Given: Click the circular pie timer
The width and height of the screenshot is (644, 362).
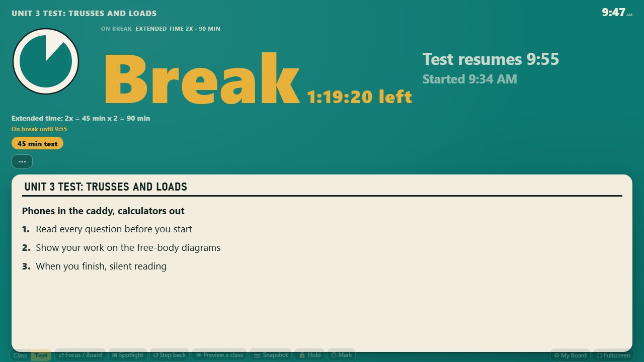Looking at the screenshot, I should [46, 61].
